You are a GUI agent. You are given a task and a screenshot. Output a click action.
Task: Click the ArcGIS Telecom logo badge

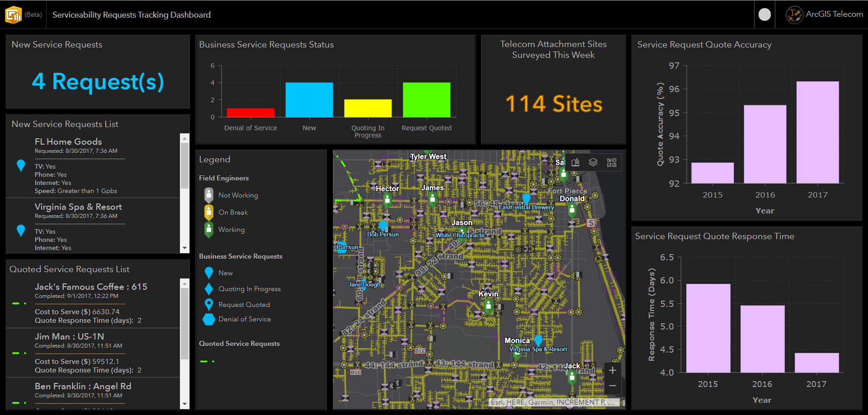click(794, 14)
